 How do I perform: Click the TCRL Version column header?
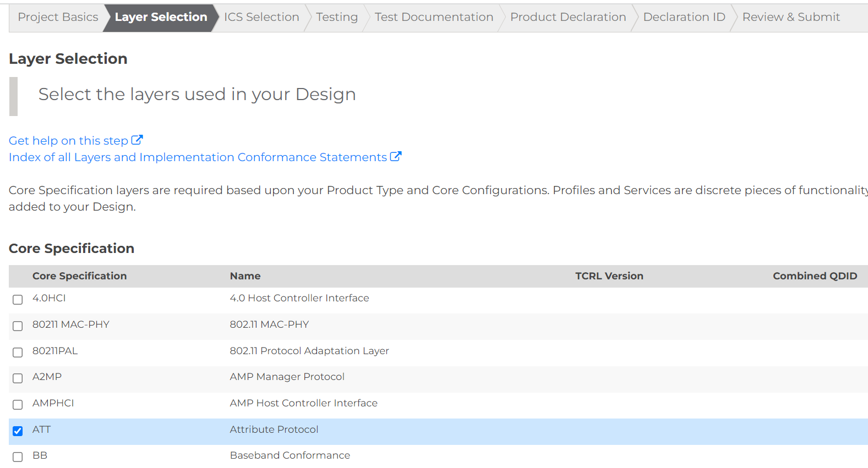pos(609,276)
